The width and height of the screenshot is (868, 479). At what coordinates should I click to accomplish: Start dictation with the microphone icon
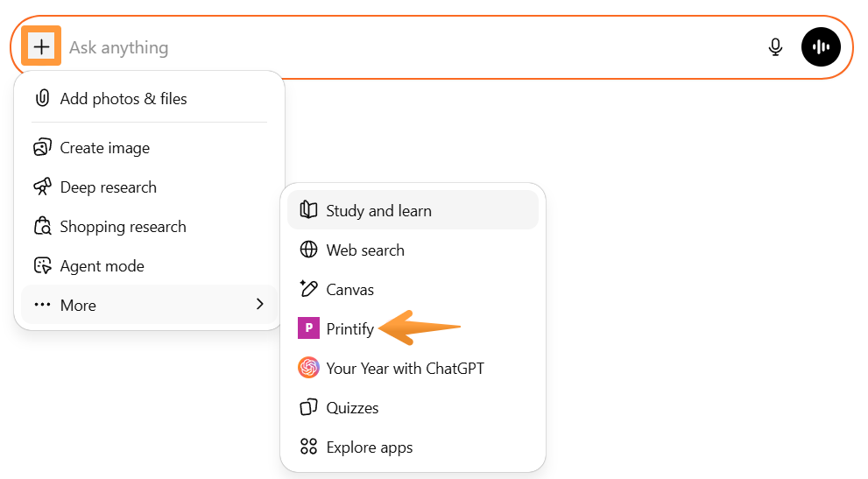tap(775, 47)
